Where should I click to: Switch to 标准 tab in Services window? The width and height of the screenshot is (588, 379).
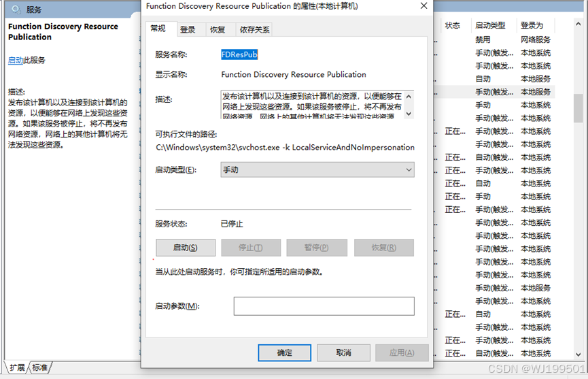pos(39,367)
